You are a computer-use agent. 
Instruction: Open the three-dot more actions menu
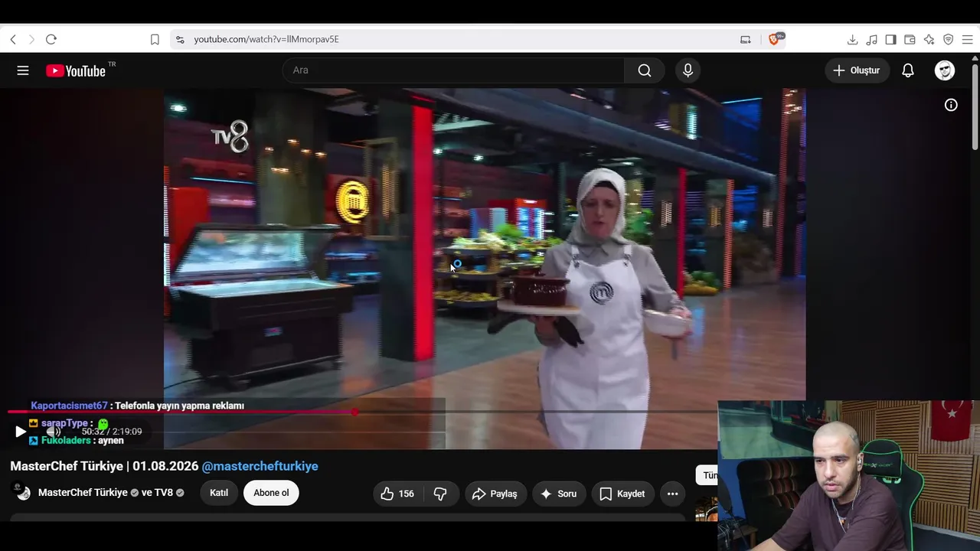click(x=672, y=494)
